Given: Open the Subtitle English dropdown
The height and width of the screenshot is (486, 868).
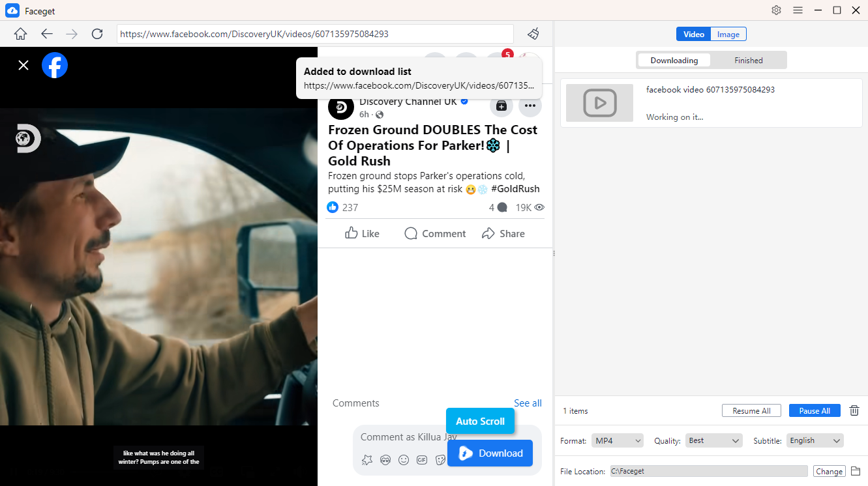Looking at the screenshot, I should 815,441.
